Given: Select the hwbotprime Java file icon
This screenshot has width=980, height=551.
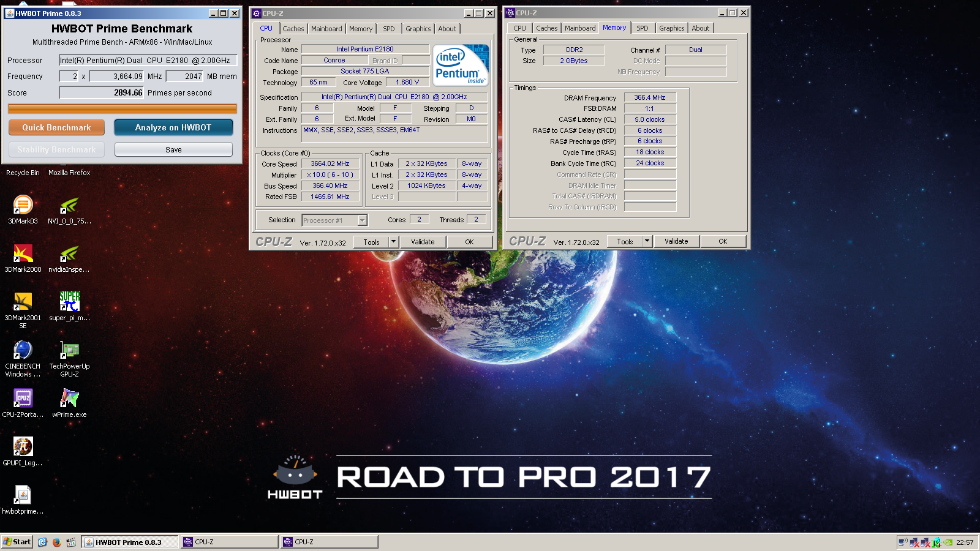Looking at the screenshot, I should 23,500.
